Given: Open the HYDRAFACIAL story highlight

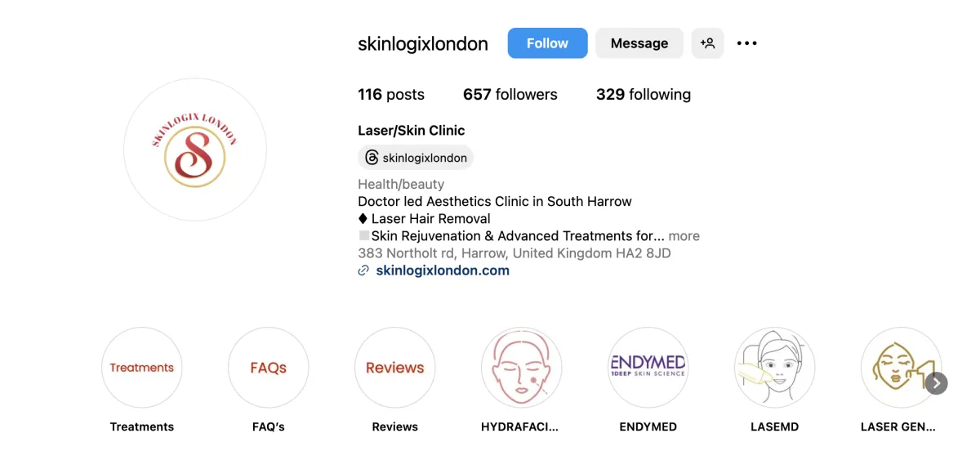Looking at the screenshot, I should [522, 368].
